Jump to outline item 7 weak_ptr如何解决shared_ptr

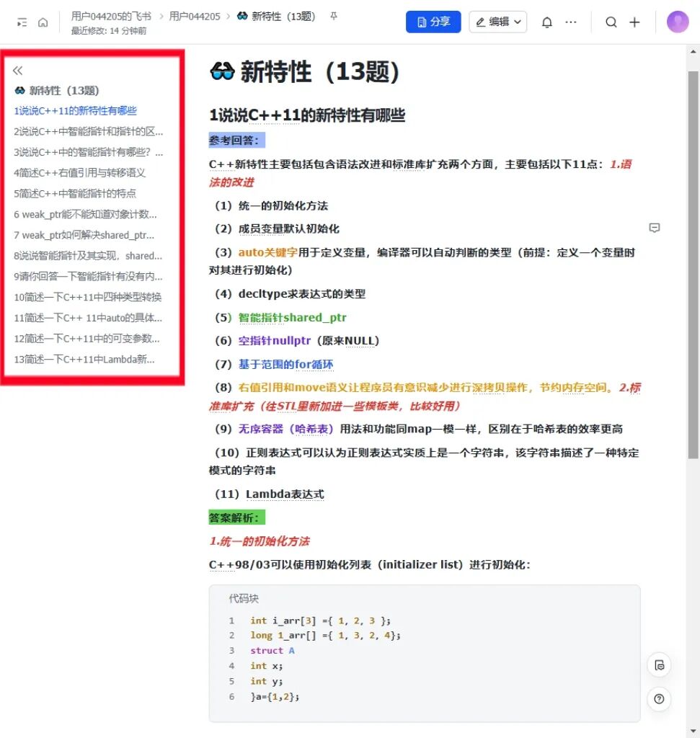point(84,235)
